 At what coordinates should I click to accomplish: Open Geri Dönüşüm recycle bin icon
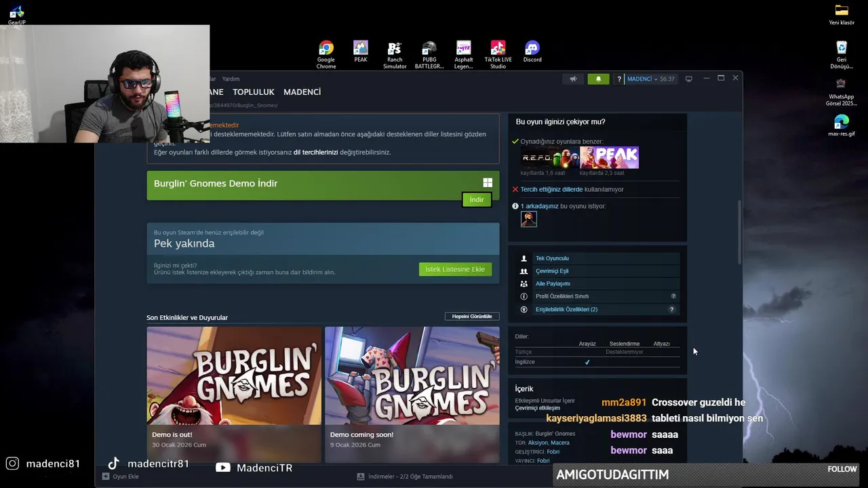[842, 56]
